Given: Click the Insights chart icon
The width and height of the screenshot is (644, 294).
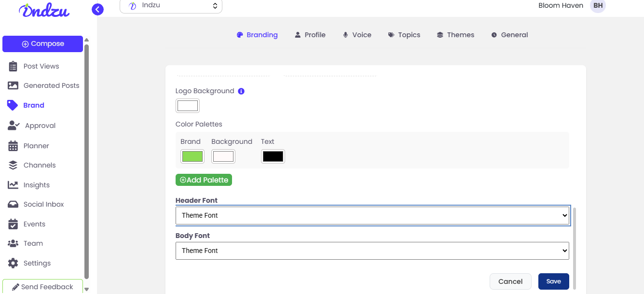Looking at the screenshot, I should pyautogui.click(x=13, y=185).
